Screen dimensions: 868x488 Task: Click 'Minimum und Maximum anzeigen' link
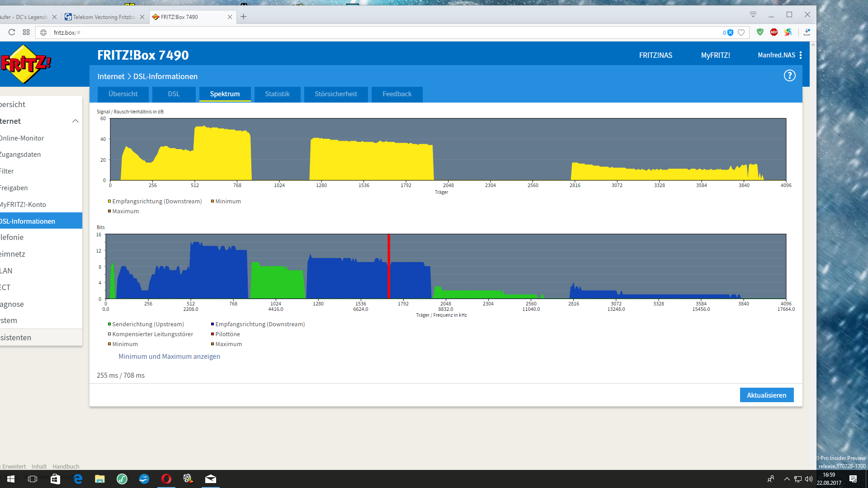coord(169,357)
